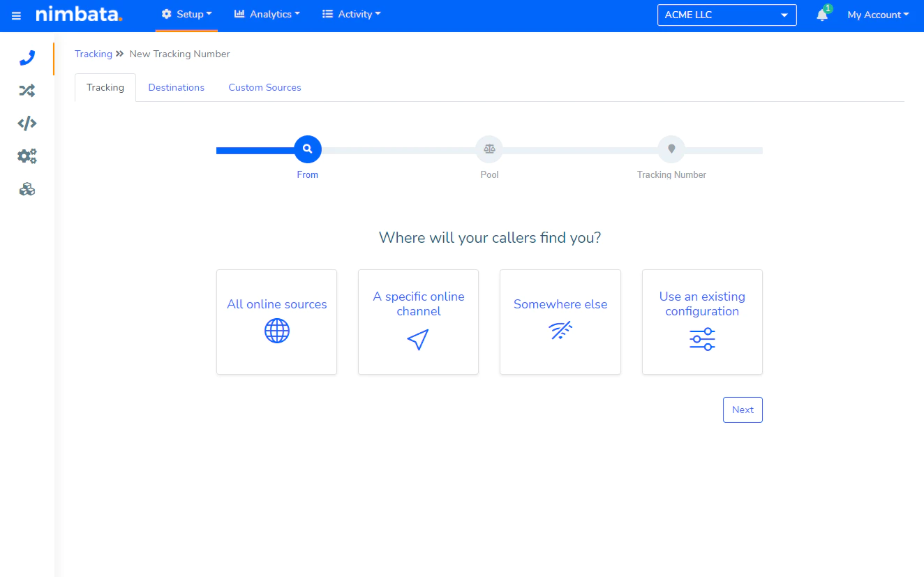Expand the Setup dropdown menu

186,14
